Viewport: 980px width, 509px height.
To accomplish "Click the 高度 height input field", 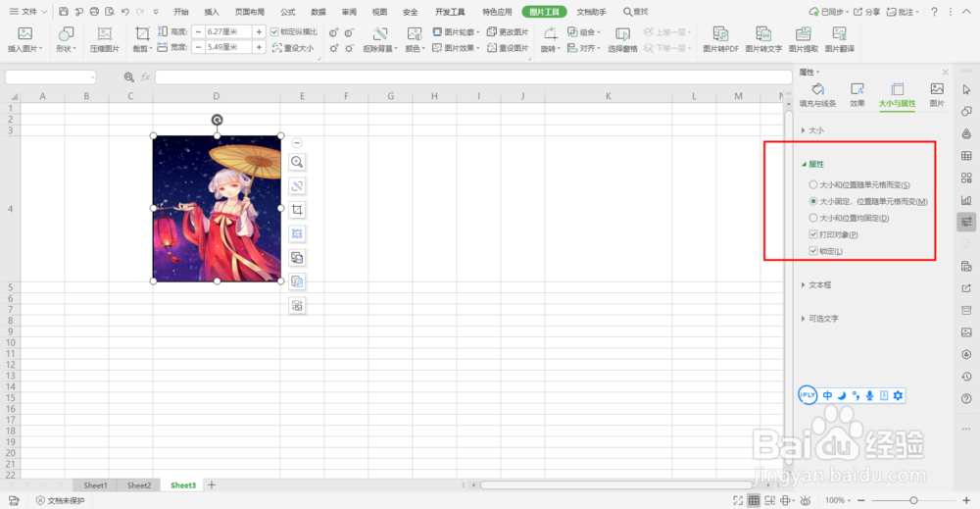I will [228, 31].
